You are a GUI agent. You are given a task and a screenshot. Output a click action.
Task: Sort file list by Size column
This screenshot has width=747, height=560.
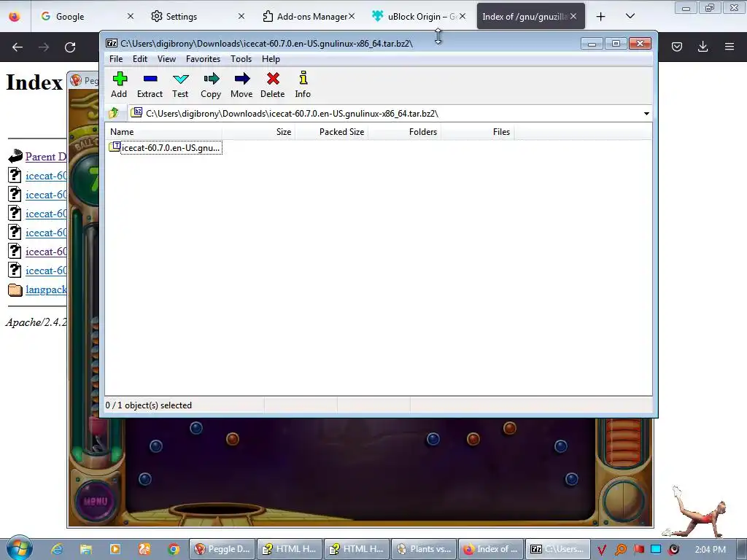[258, 132]
